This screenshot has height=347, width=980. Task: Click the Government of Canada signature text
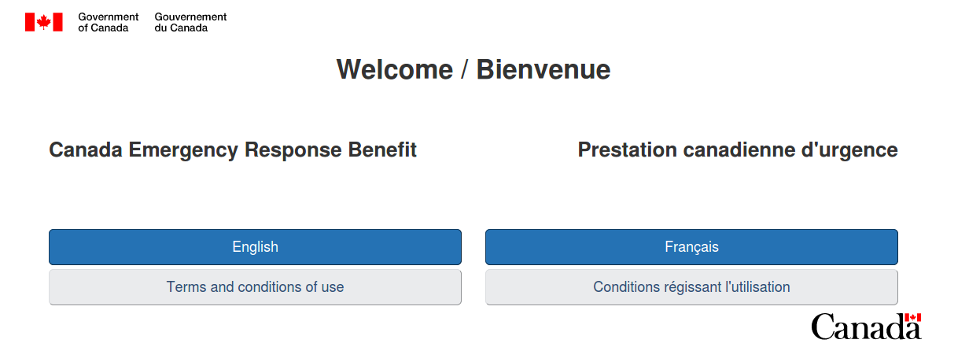(x=109, y=22)
